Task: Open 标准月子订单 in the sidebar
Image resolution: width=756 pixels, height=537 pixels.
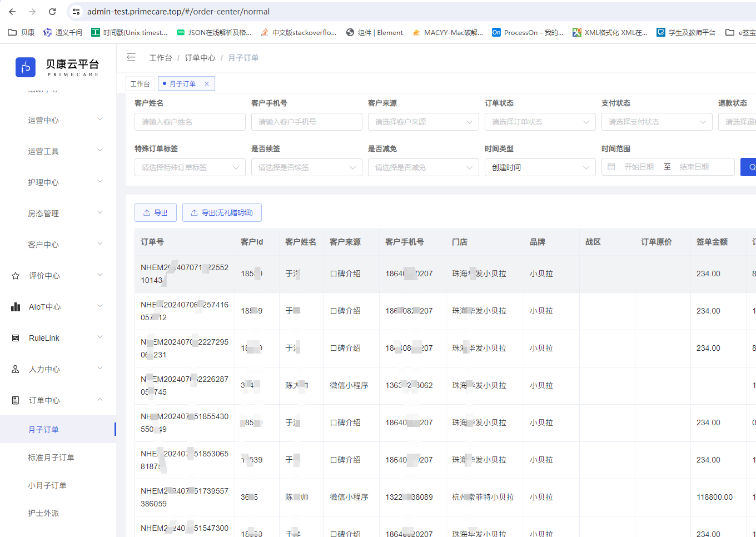Action: tap(58, 457)
